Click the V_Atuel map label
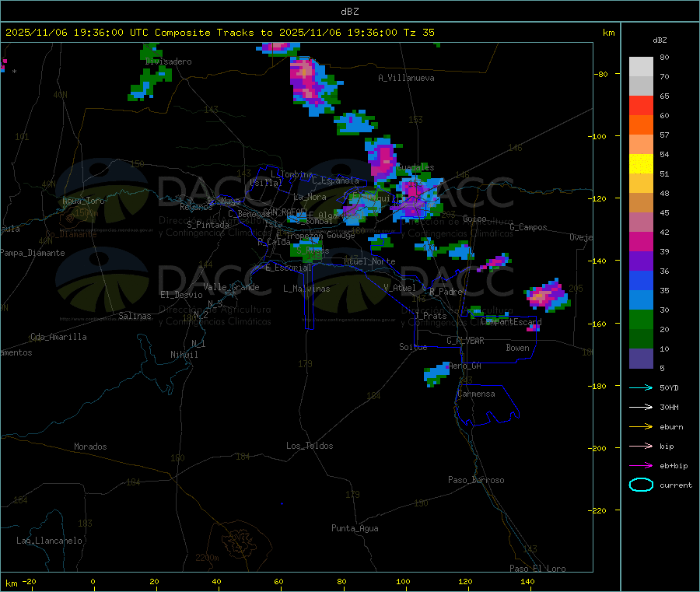 [x=400, y=288]
